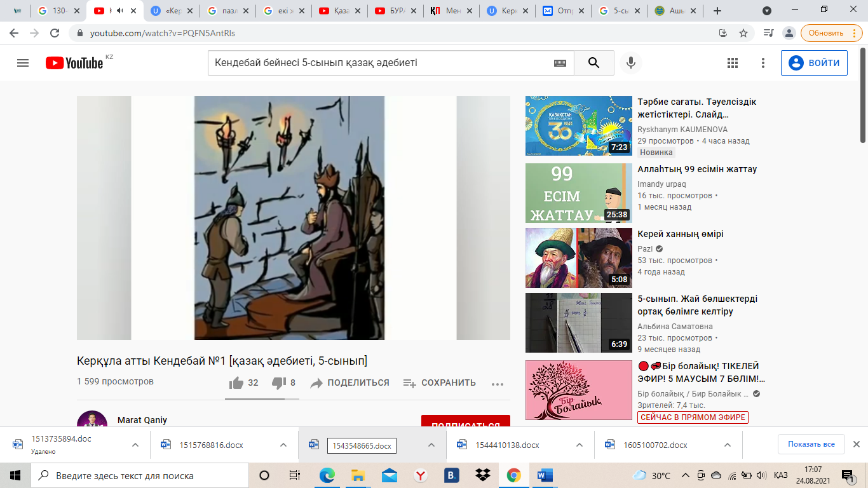Open more actions below the video
This screenshot has height=488, width=868.
point(498,383)
